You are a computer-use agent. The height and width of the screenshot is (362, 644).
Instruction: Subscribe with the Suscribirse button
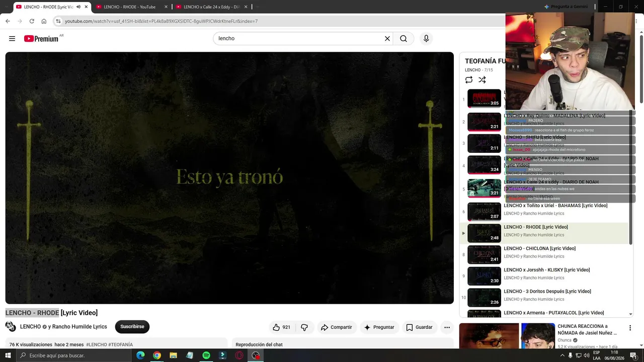(132, 327)
